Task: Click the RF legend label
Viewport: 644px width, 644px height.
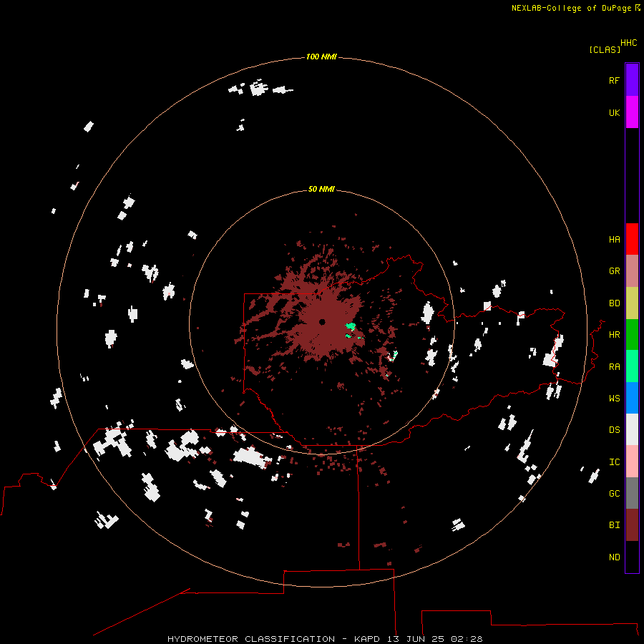Action: click(614, 80)
